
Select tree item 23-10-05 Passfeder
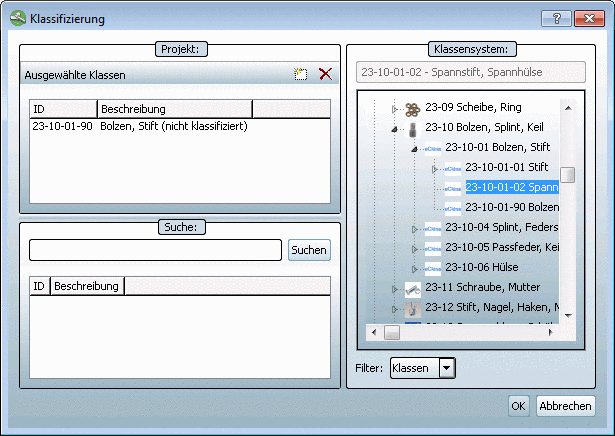pyautogui.click(x=502, y=247)
